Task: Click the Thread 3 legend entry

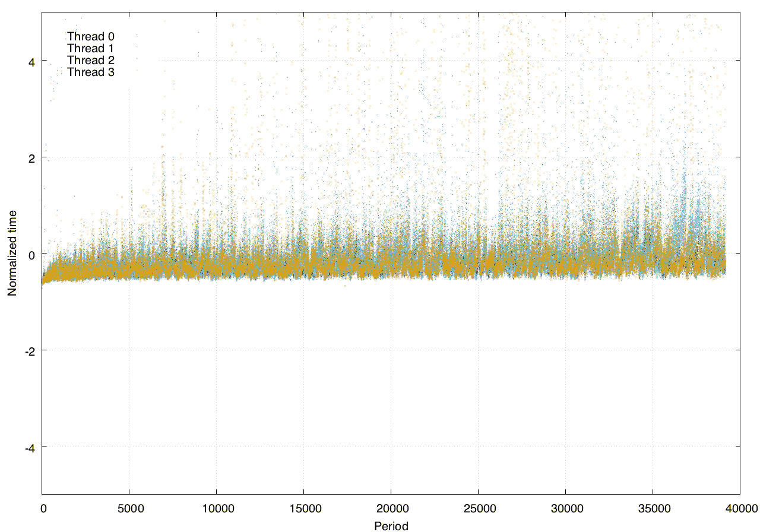Action: point(90,72)
